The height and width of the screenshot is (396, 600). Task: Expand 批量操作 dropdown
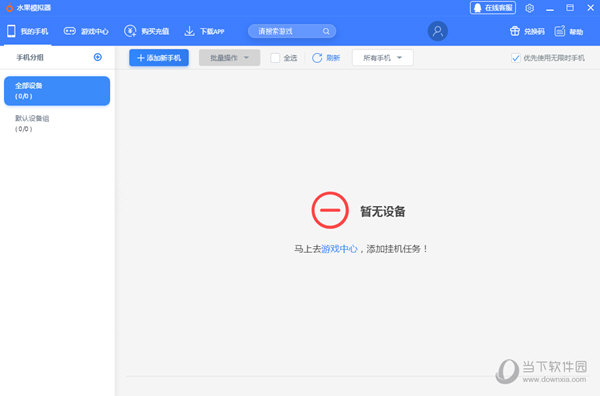click(230, 58)
